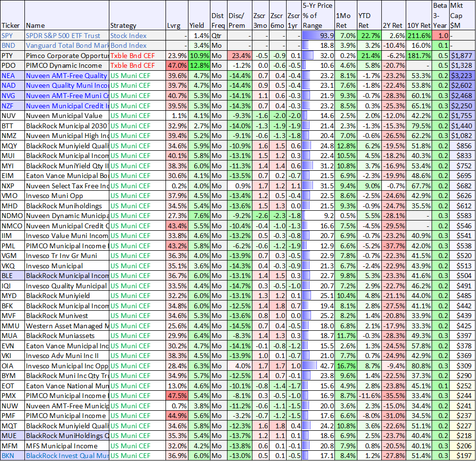Image resolution: width=476 pixels, height=461 pixels.
Task: Click MQT Zscr 6mo value 1.8
Action: point(277,426)
